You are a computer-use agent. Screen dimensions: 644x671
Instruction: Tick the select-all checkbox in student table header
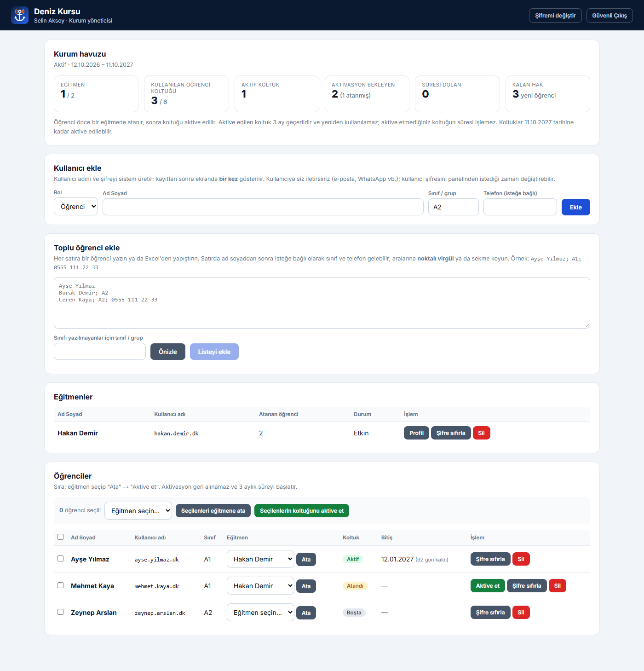click(x=60, y=537)
